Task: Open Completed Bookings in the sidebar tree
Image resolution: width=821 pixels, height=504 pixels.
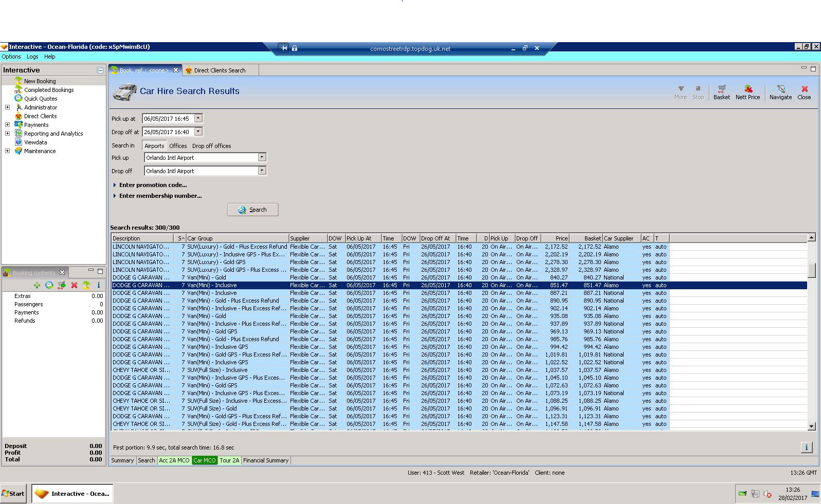Action: click(49, 90)
